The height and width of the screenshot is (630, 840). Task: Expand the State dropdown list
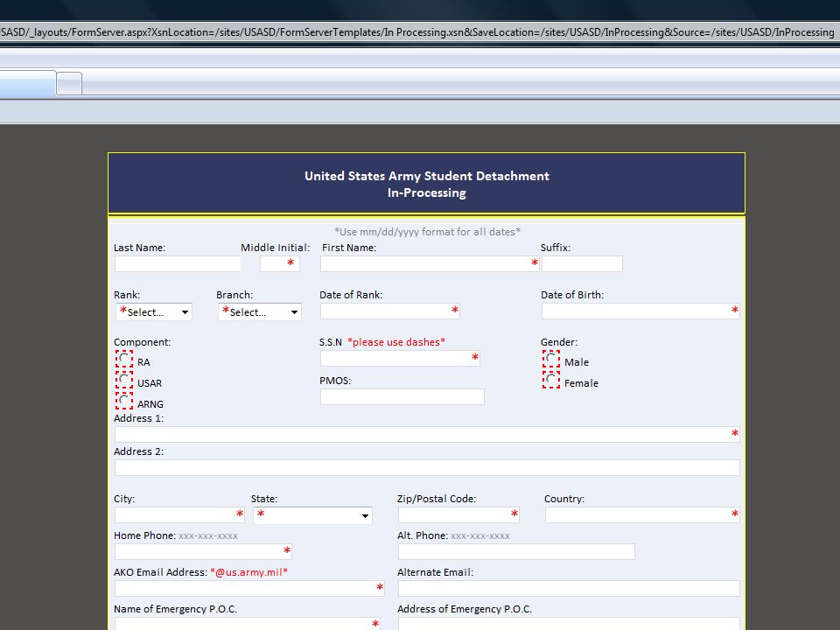tap(312, 515)
